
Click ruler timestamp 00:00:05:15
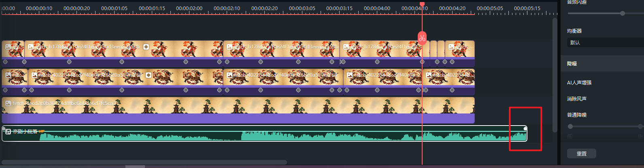(527, 8)
